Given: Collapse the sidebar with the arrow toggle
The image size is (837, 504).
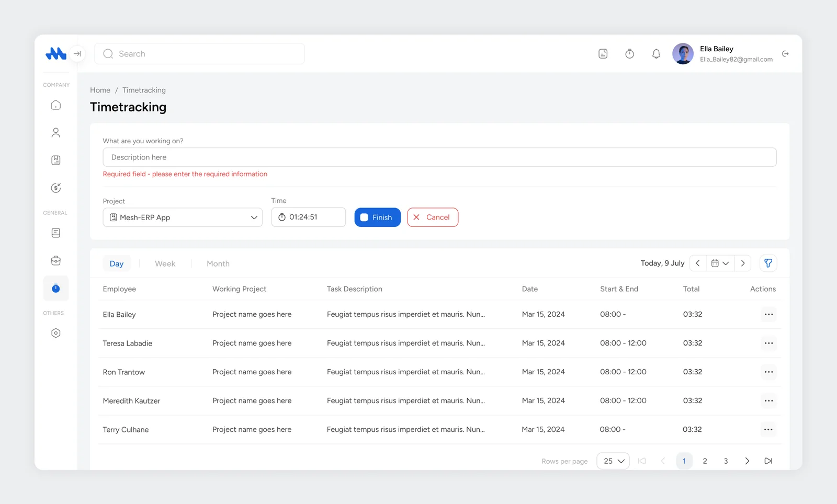Looking at the screenshot, I should (x=77, y=53).
